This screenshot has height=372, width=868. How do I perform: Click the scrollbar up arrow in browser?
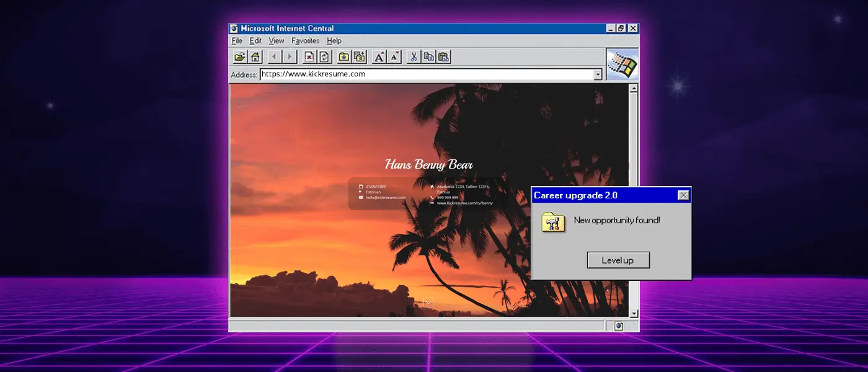pos(633,89)
